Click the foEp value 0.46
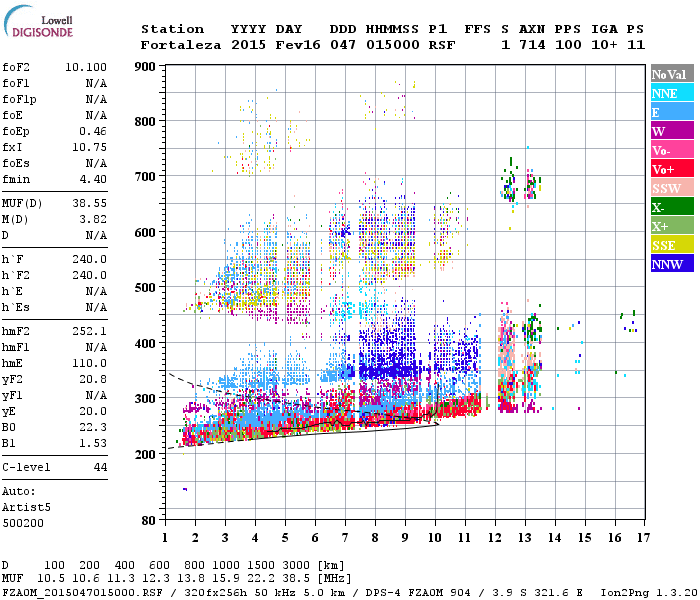Image resolution: width=700 pixels, height=600 pixels. pos(93,131)
